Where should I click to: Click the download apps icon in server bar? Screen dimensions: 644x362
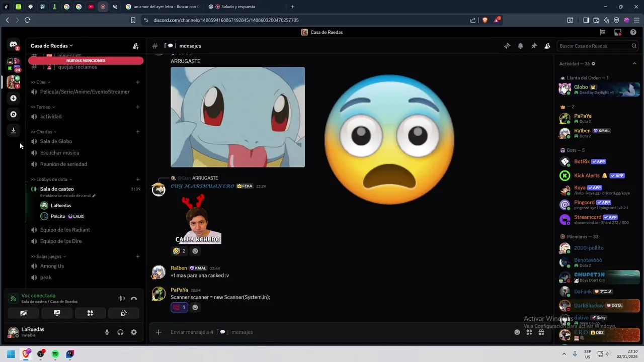coord(14,130)
